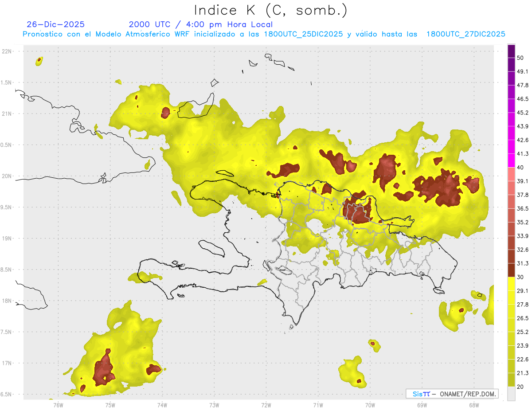Click the colorbar value '23.9'
The image size is (532, 411).
[x=523, y=346]
